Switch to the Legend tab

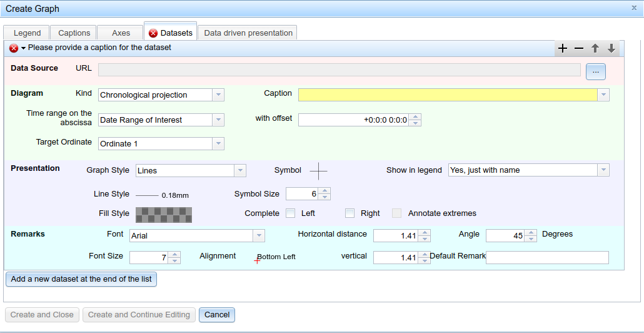click(27, 33)
